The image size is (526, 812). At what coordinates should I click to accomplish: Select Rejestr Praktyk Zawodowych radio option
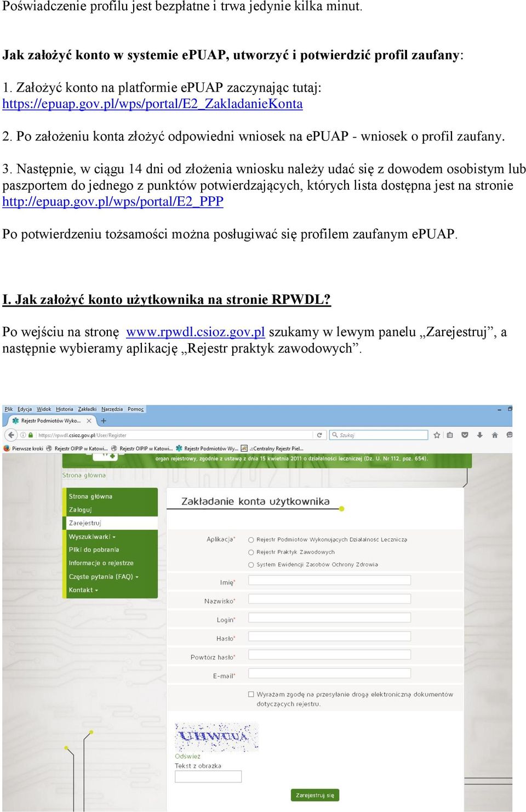click(x=251, y=552)
